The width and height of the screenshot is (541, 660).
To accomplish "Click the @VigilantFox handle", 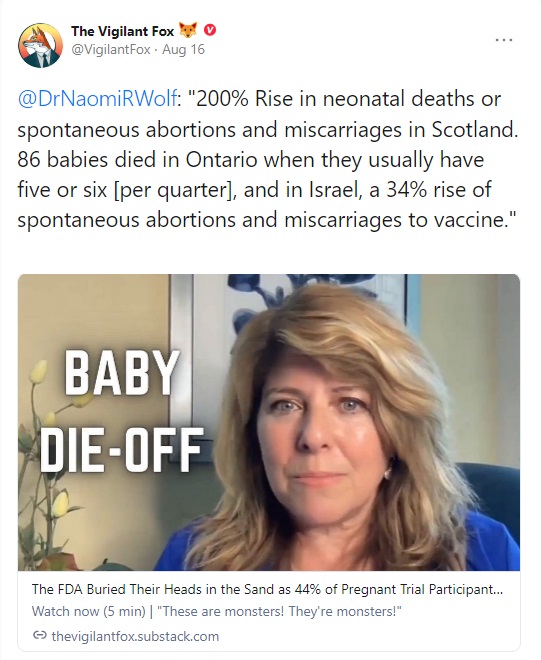I will pos(111,50).
